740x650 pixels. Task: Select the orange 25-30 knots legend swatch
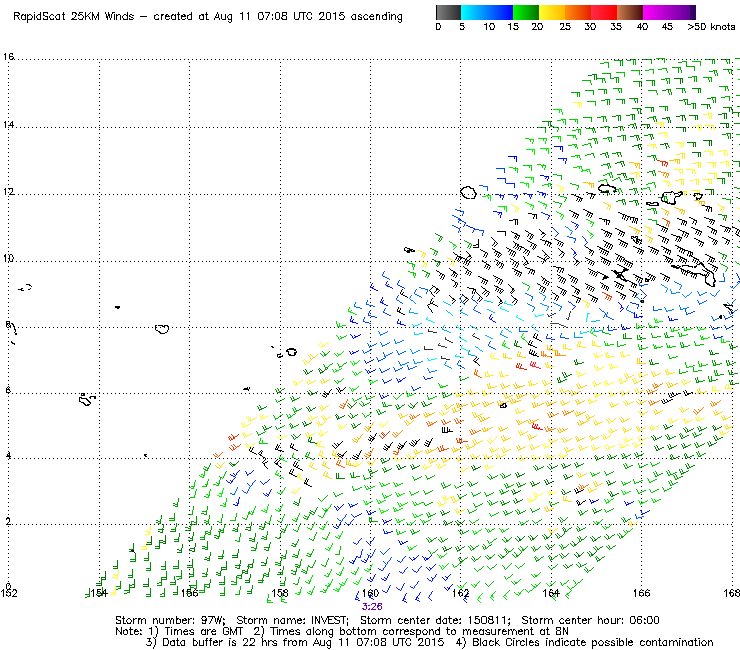578,12
